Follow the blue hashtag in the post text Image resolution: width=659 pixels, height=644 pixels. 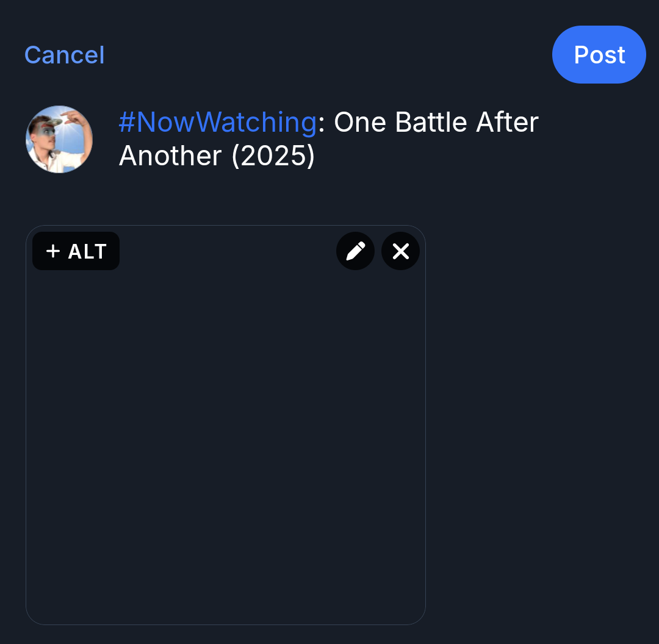(217, 122)
